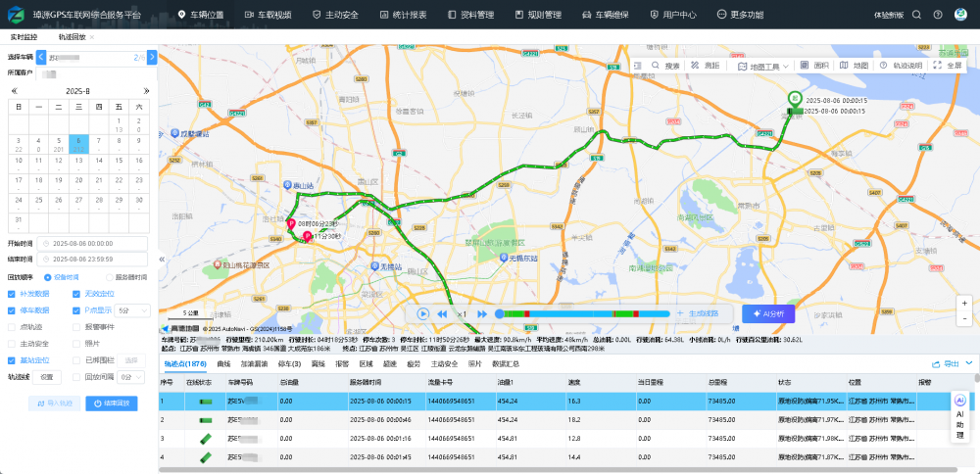Screen dimensions: 980x474
Task: Switch to the 实时监控 tab
Action: tap(24, 37)
